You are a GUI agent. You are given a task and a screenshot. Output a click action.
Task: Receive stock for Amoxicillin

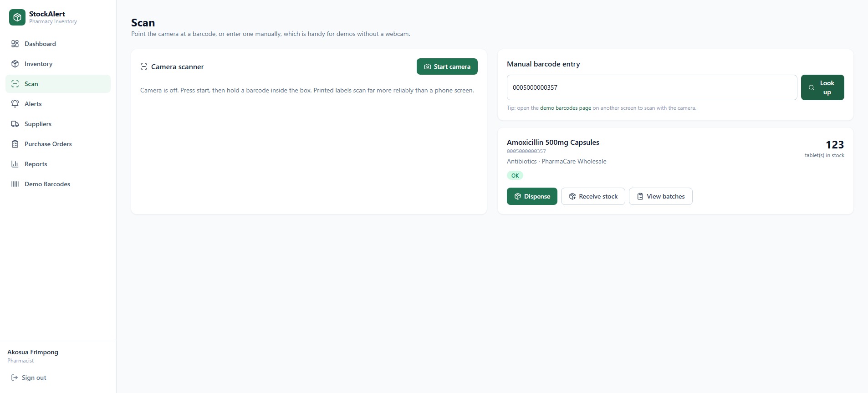click(x=593, y=196)
